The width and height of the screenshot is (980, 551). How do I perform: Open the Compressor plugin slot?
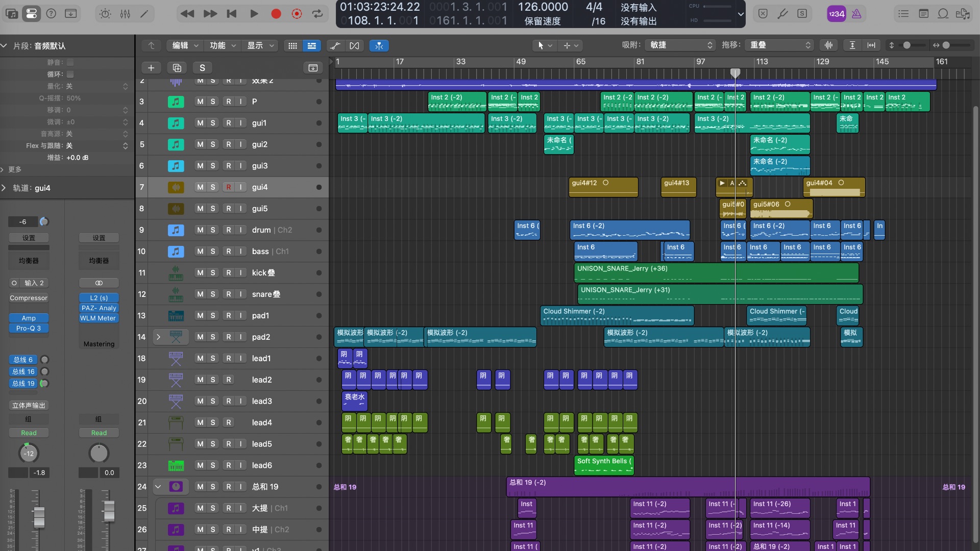click(29, 298)
